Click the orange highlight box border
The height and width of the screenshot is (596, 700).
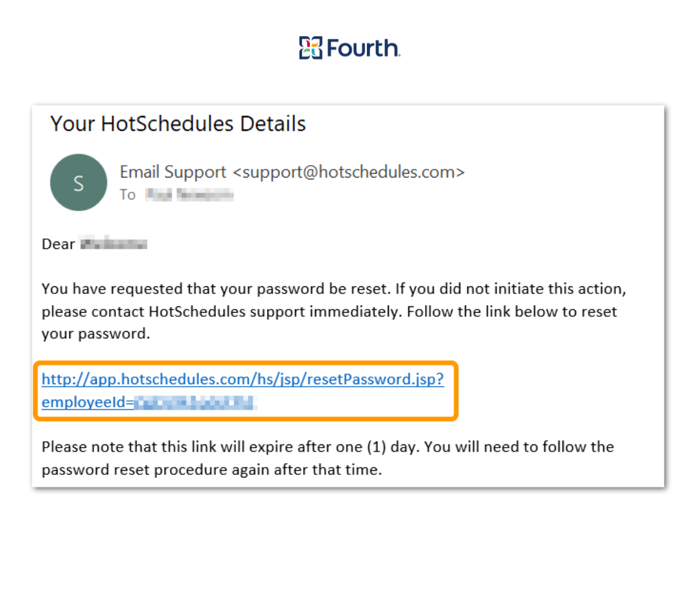[x=246, y=363]
